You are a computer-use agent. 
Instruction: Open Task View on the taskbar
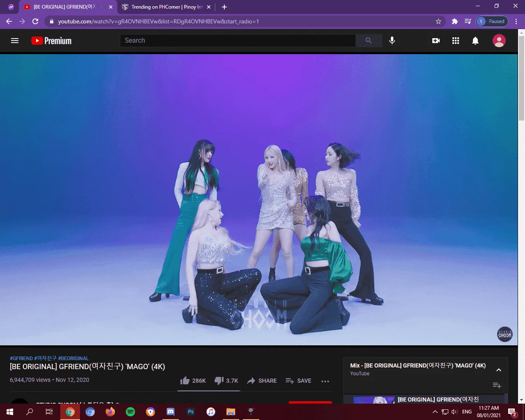click(x=49, y=412)
